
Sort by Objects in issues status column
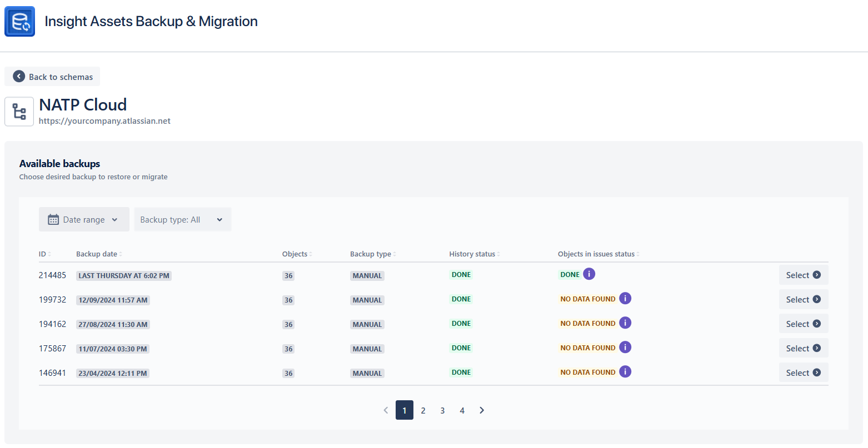599,254
